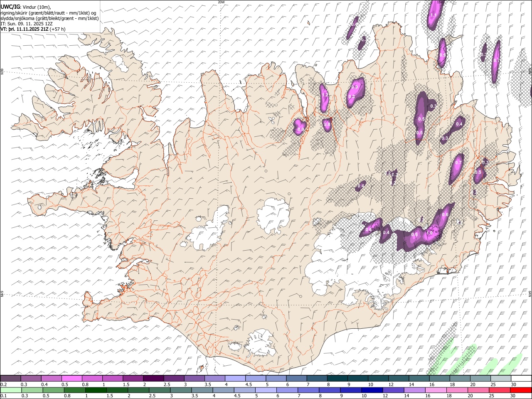Click the 'slydda/snjókoma' snow legend description line
Viewport: 532px width, 399px height.
point(49,18)
